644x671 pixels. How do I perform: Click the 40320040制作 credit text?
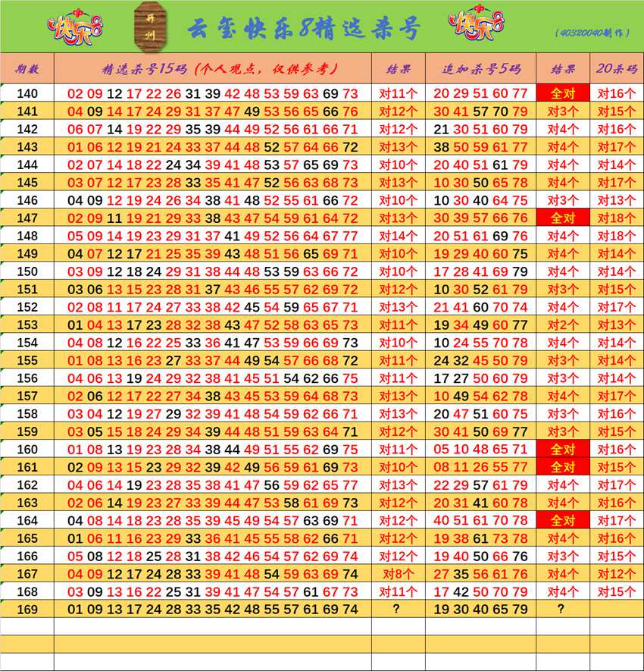click(x=592, y=33)
